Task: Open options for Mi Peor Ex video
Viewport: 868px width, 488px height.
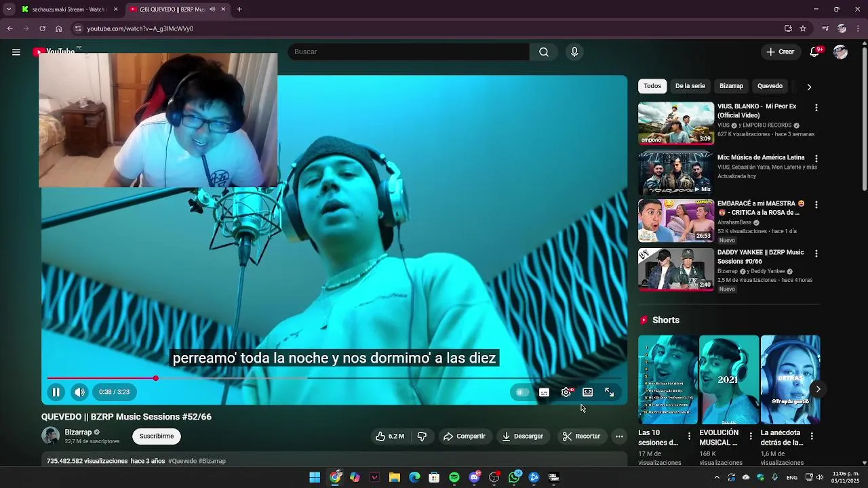Action: [816, 108]
